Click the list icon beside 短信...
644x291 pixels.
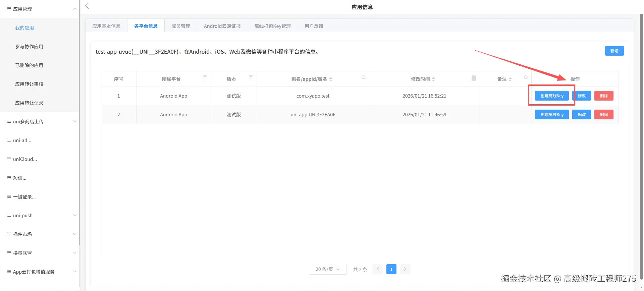[9, 178]
